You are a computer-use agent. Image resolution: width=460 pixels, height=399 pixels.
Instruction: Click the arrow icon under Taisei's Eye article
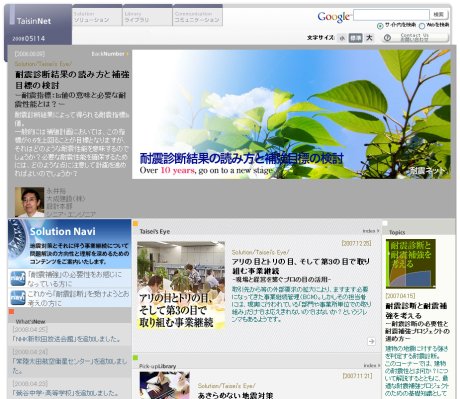pyautogui.click(x=371, y=341)
